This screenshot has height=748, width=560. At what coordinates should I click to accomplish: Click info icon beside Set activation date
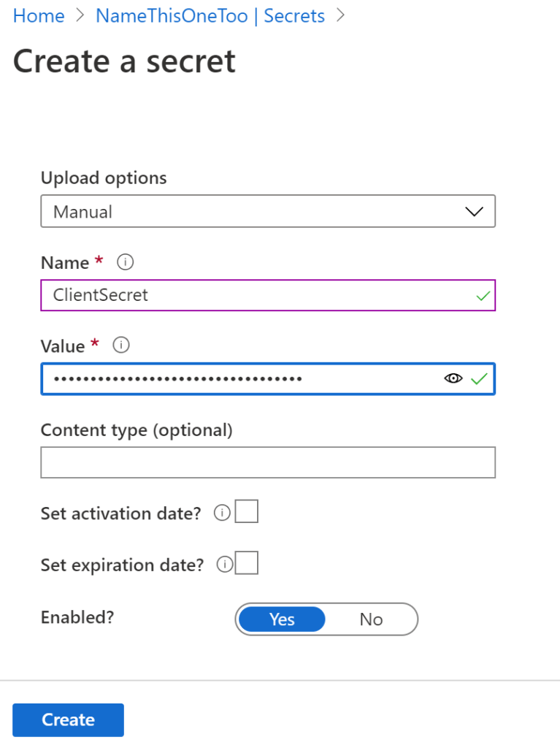click(x=222, y=514)
